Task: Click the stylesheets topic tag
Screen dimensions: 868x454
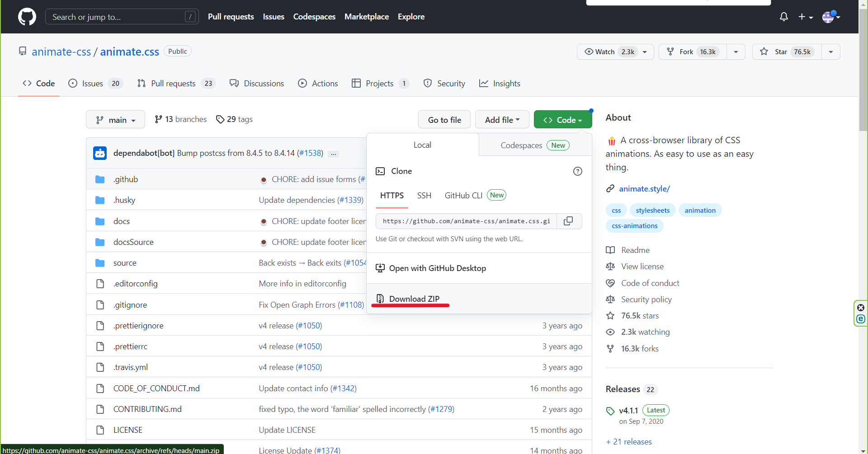Action: click(x=652, y=211)
